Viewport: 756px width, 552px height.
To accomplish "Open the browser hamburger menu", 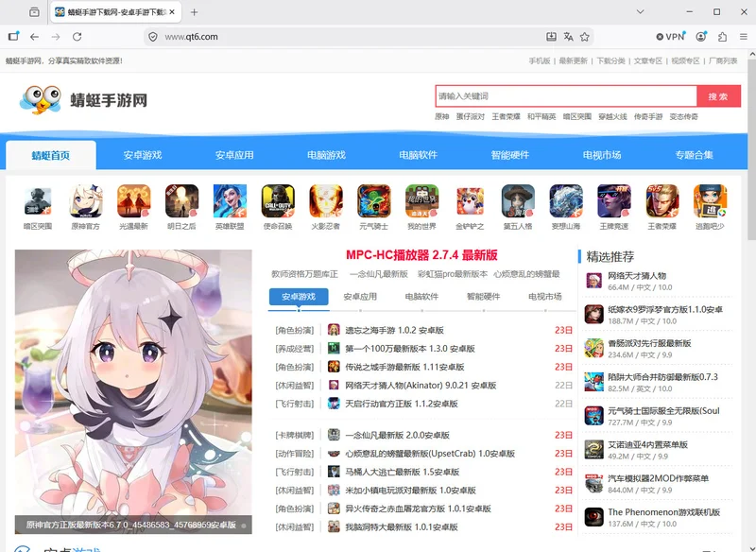I will [x=744, y=37].
